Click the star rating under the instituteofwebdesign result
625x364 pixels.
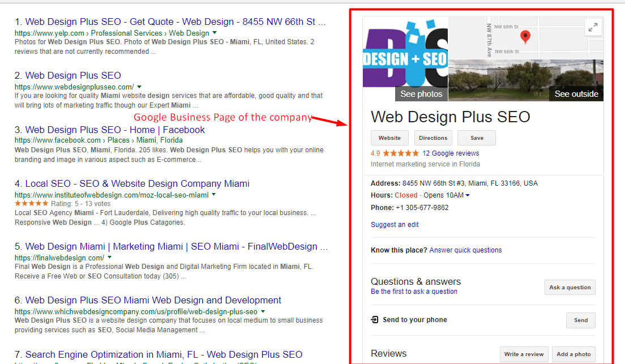(x=32, y=203)
